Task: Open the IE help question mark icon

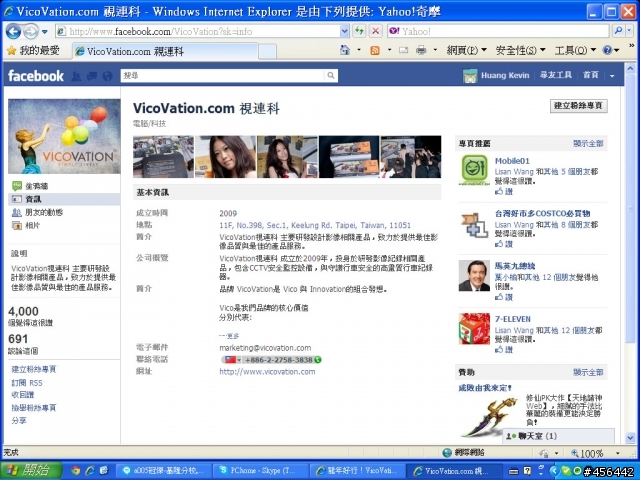Action: click(x=607, y=50)
